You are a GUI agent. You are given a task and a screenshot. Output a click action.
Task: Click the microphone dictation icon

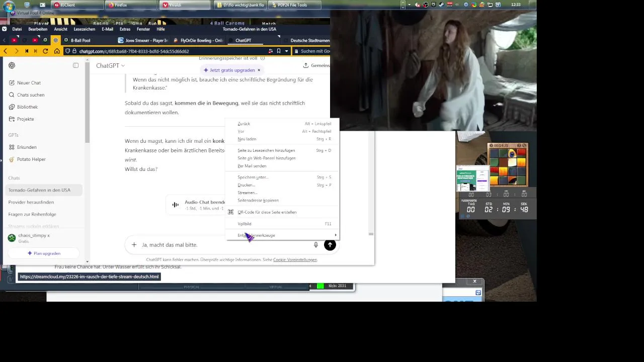[x=316, y=245]
